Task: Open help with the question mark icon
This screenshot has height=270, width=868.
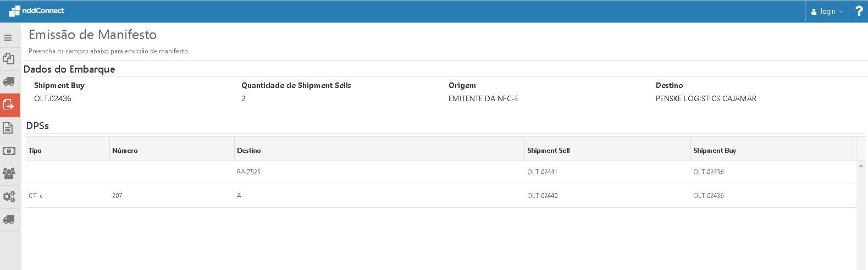Action: tap(859, 12)
